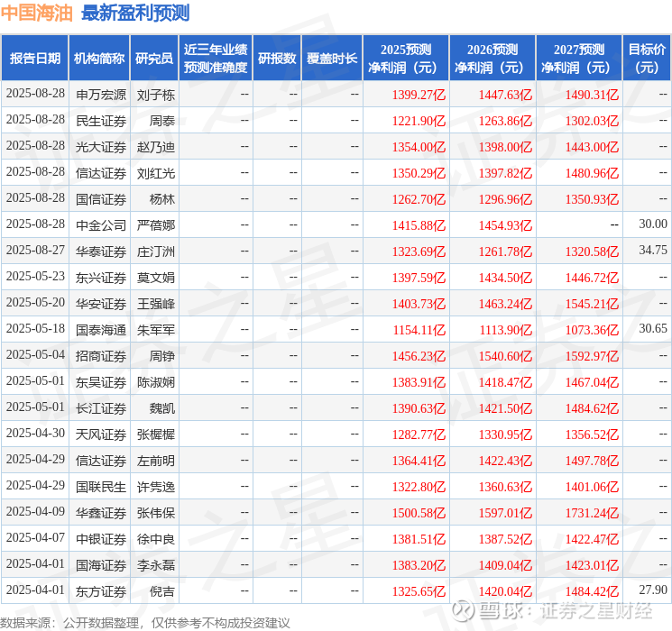
Task: Select institution 东吴证券
Action: click(101, 382)
